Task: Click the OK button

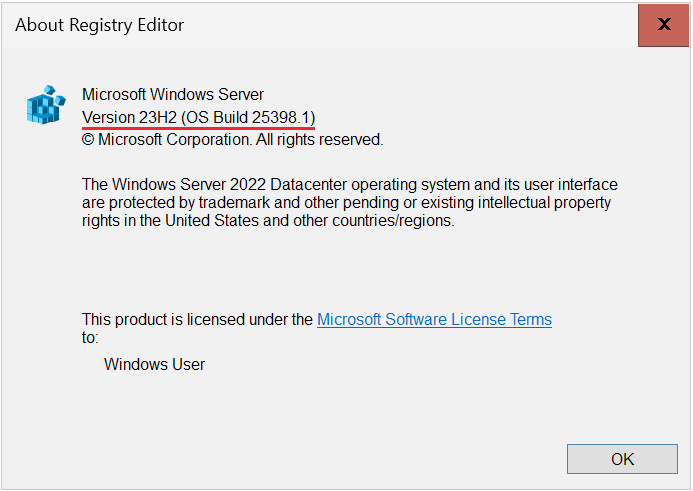Action: click(622, 459)
